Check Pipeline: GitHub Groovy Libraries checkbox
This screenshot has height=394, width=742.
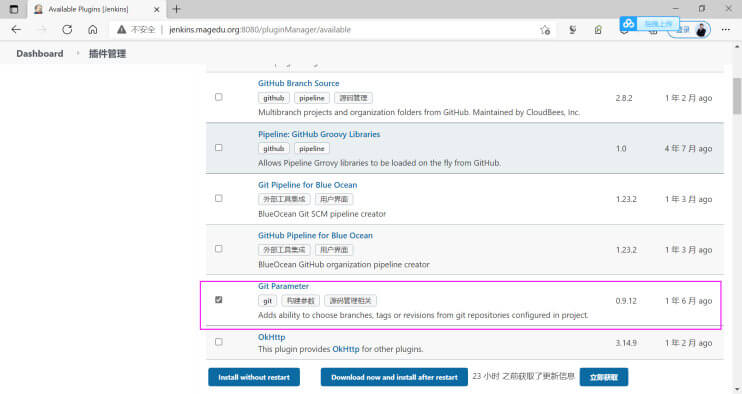219,148
